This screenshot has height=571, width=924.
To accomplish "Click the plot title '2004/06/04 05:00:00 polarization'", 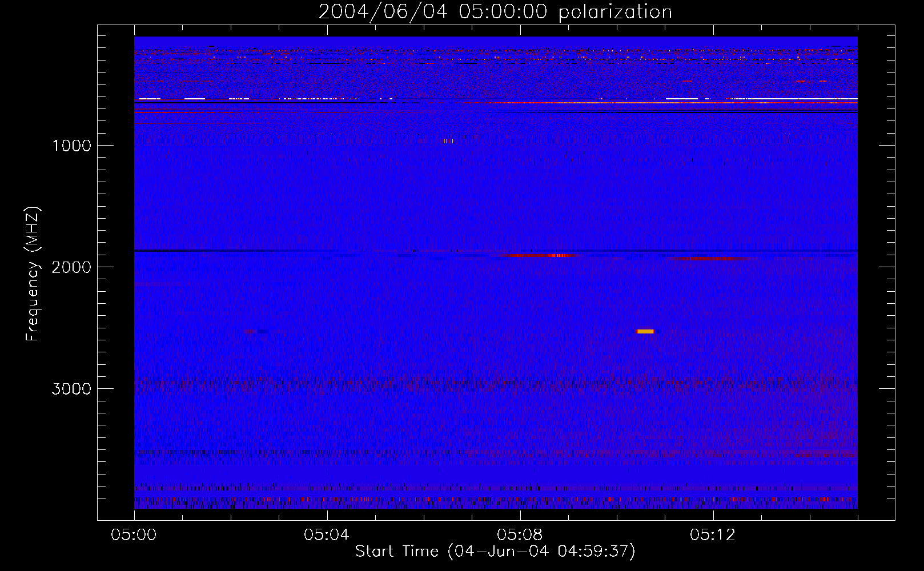I will [x=495, y=12].
